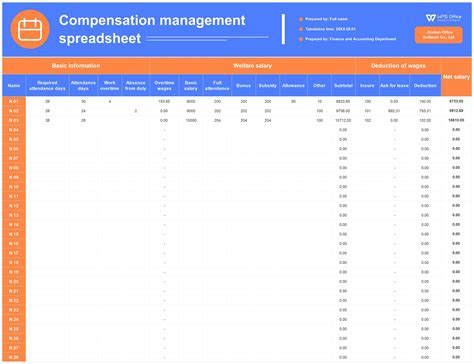The image size is (474, 364).
Task: Click the Ask for leave amount in row N 02
Action: pyautogui.click(x=394, y=111)
